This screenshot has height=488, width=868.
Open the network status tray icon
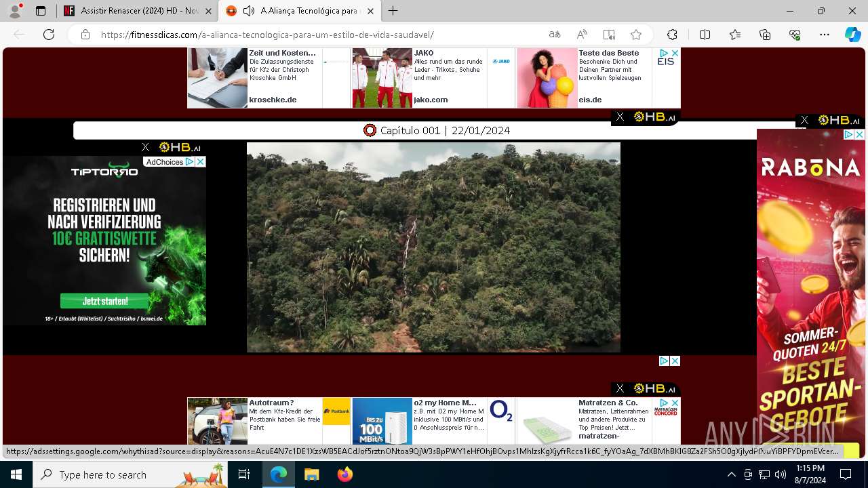pyautogui.click(x=764, y=474)
